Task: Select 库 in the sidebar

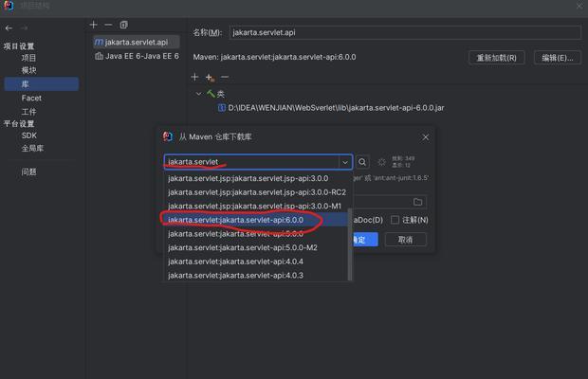Action: point(41,84)
